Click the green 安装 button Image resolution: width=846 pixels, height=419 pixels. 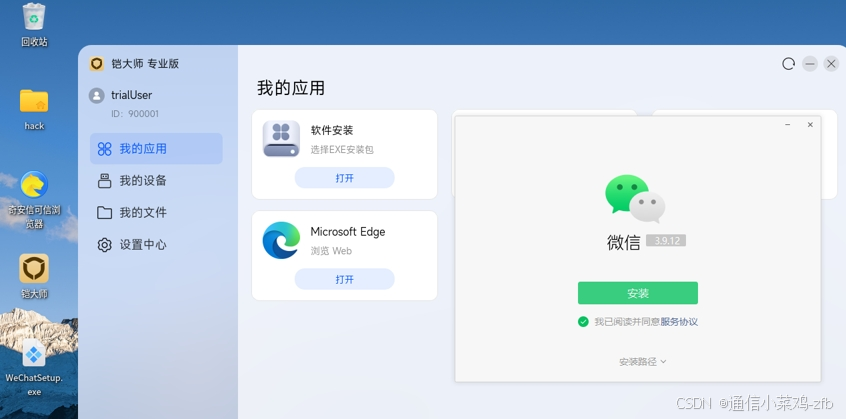point(638,293)
